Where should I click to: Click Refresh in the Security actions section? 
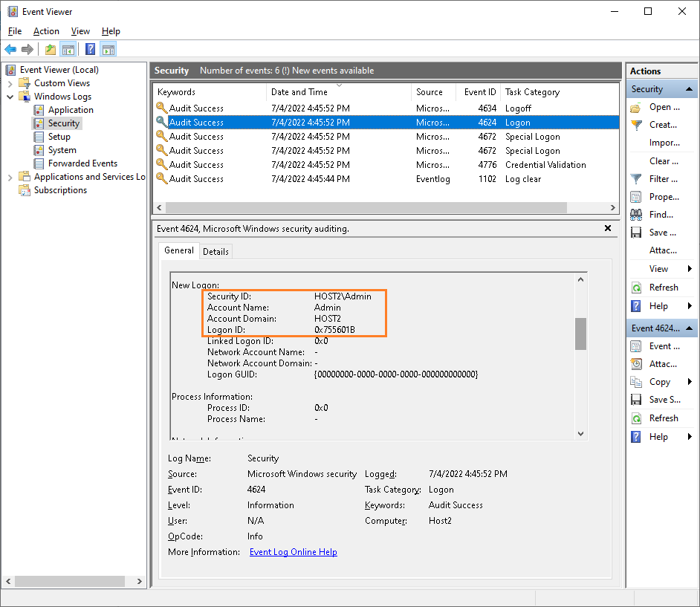pos(660,287)
